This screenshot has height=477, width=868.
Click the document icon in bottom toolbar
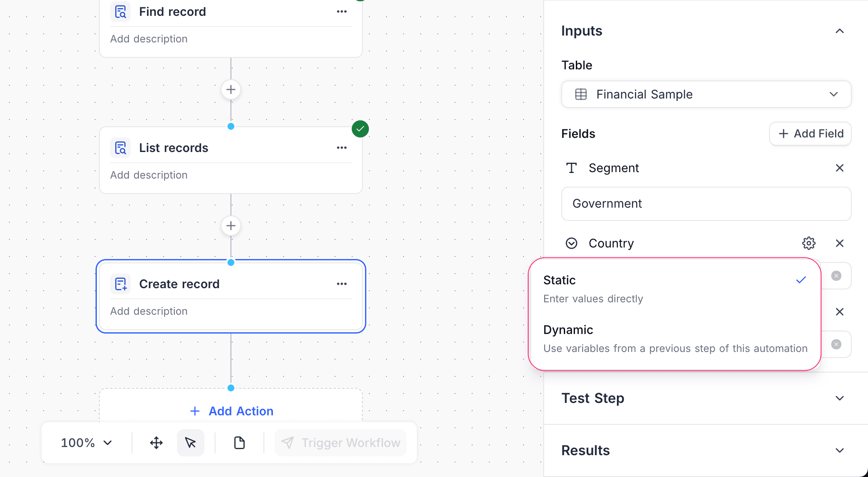pos(239,443)
